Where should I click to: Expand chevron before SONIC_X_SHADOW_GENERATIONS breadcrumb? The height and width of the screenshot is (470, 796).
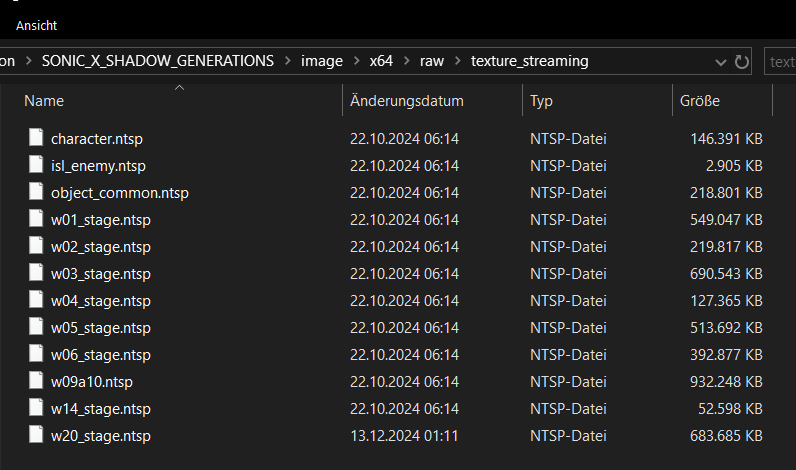pyautogui.click(x=28, y=61)
